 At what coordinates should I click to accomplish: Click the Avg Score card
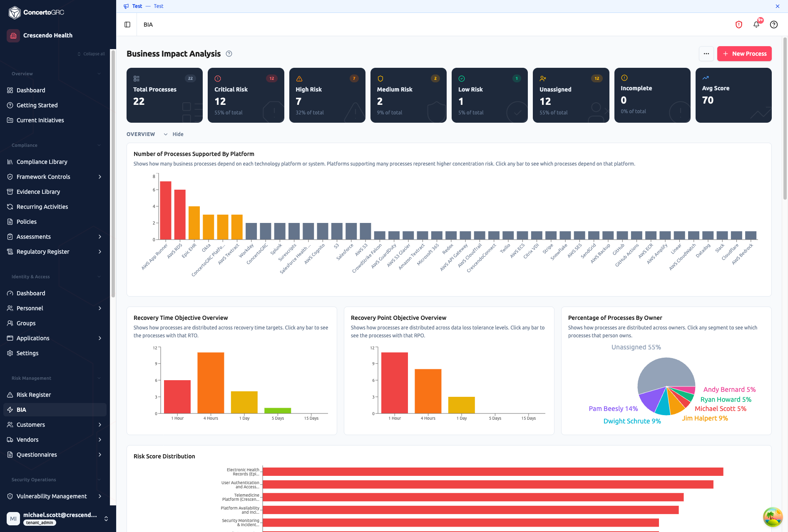click(x=733, y=95)
